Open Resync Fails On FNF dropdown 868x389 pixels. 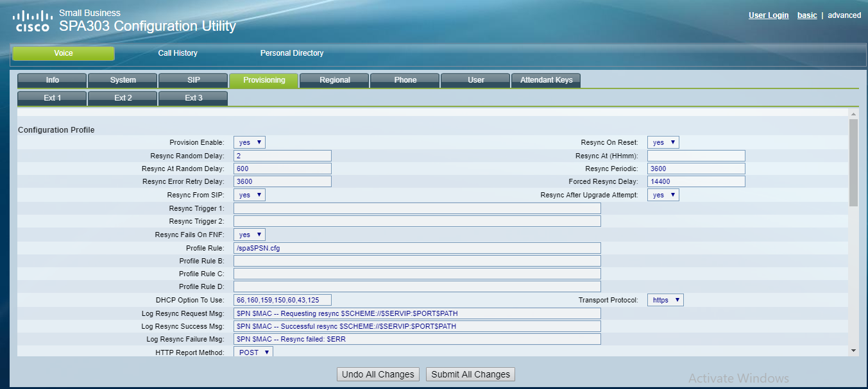tap(250, 235)
